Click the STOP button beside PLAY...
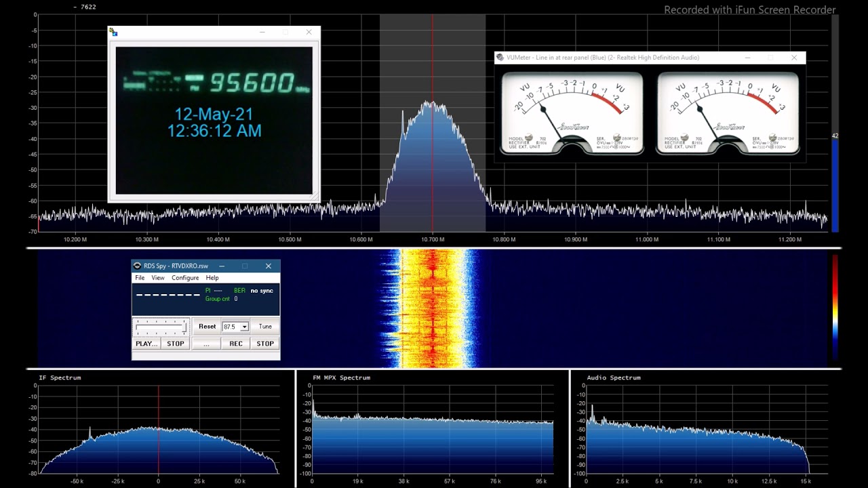The width and height of the screenshot is (868, 488). tap(176, 344)
